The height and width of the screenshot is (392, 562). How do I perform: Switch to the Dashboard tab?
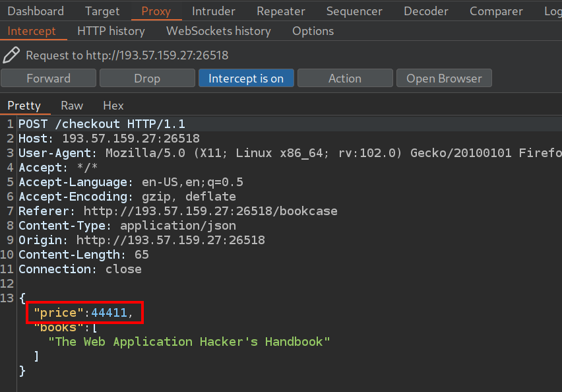(36, 11)
